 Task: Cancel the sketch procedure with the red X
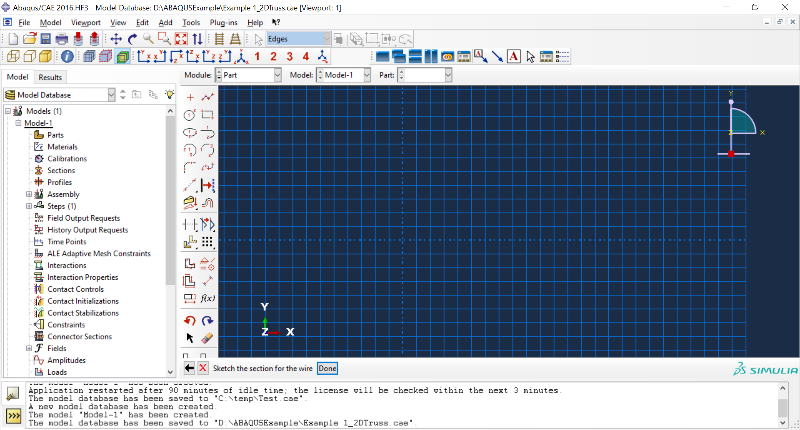[x=203, y=368]
